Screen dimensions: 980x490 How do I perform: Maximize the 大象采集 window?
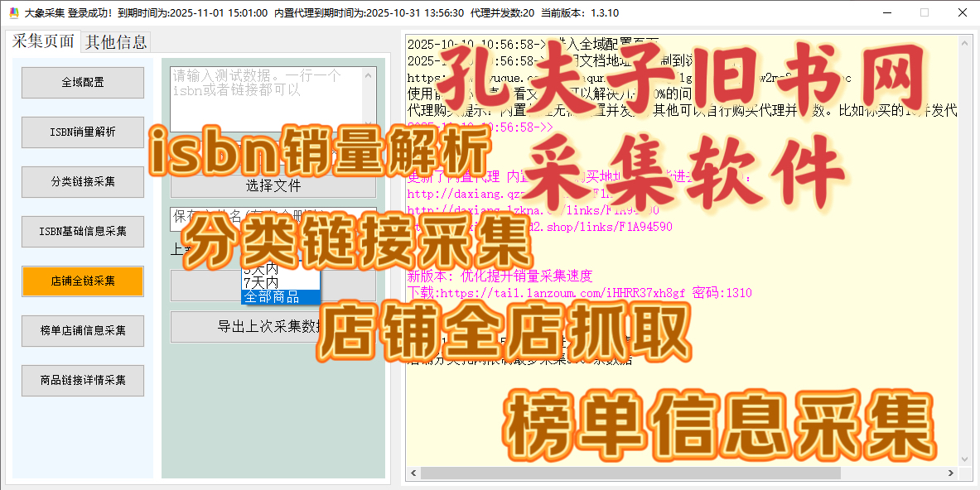tap(924, 12)
